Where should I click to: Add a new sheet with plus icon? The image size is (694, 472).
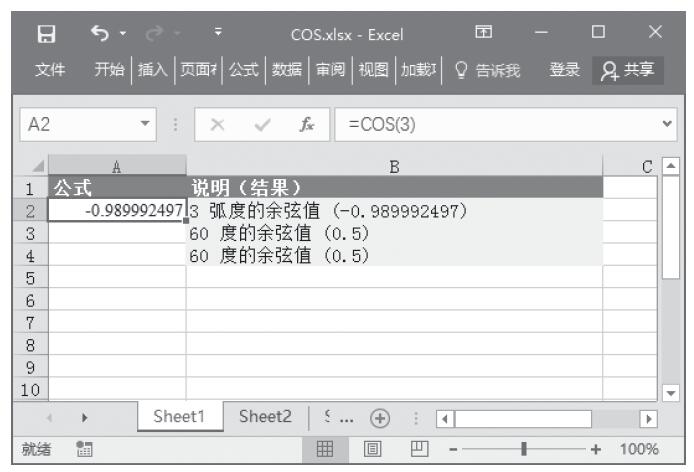[x=378, y=418]
